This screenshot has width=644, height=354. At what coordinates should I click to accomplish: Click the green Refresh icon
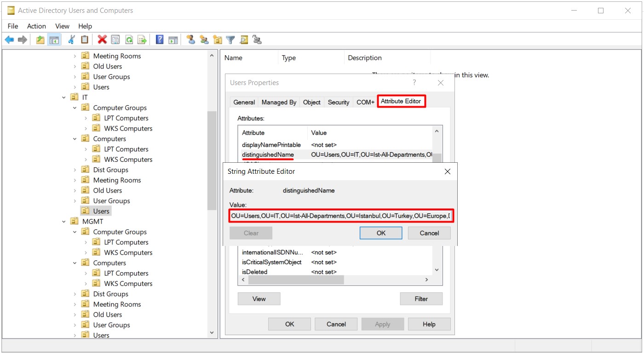tap(129, 40)
